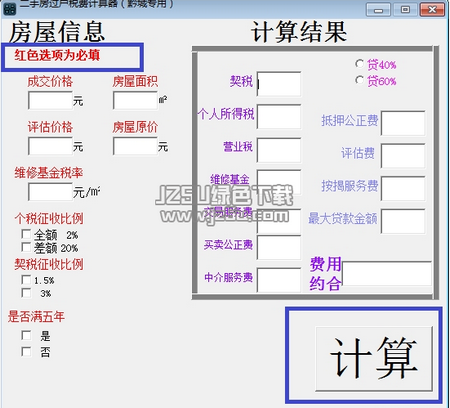This screenshot has width=450, height=408.
Task: Tick the 是 checkbox for 满五年
Action: (26, 335)
